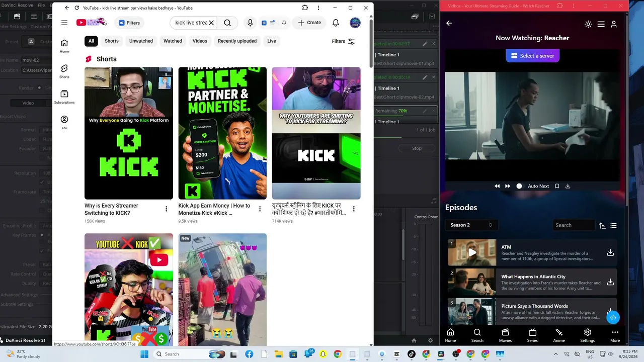Screen dimensions: 644x362
Task: Switch the episode list view layout
Action: click(613, 226)
